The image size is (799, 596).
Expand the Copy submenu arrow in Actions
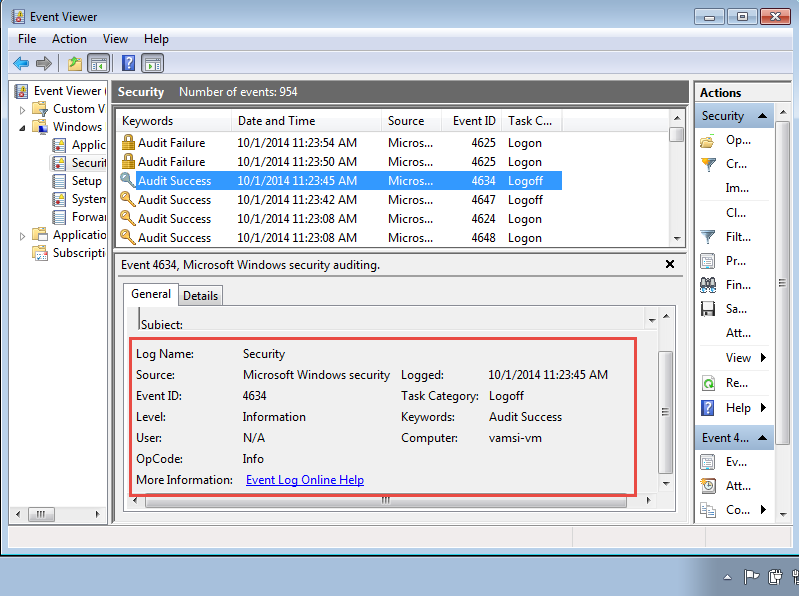pos(763,509)
